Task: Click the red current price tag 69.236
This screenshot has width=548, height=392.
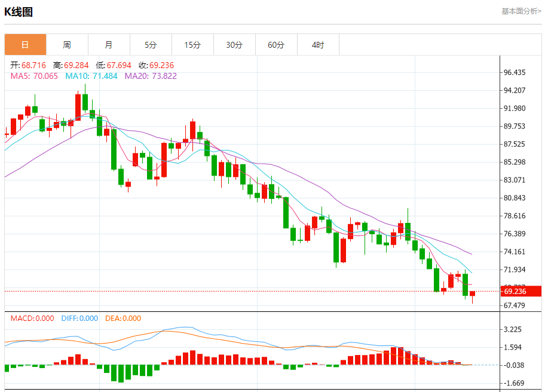Action: click(521, 291)
